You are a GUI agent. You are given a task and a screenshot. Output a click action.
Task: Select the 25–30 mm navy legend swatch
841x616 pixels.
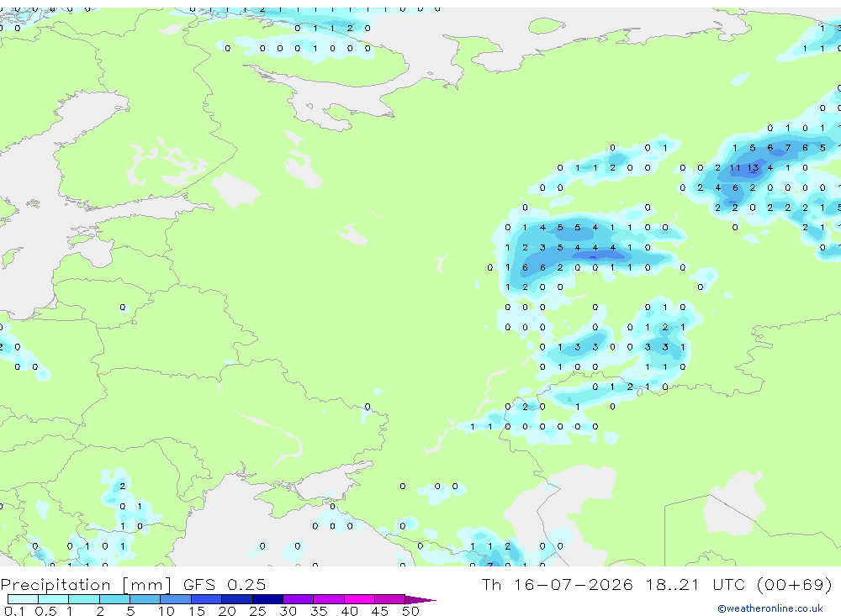click(x=267, y=599)
